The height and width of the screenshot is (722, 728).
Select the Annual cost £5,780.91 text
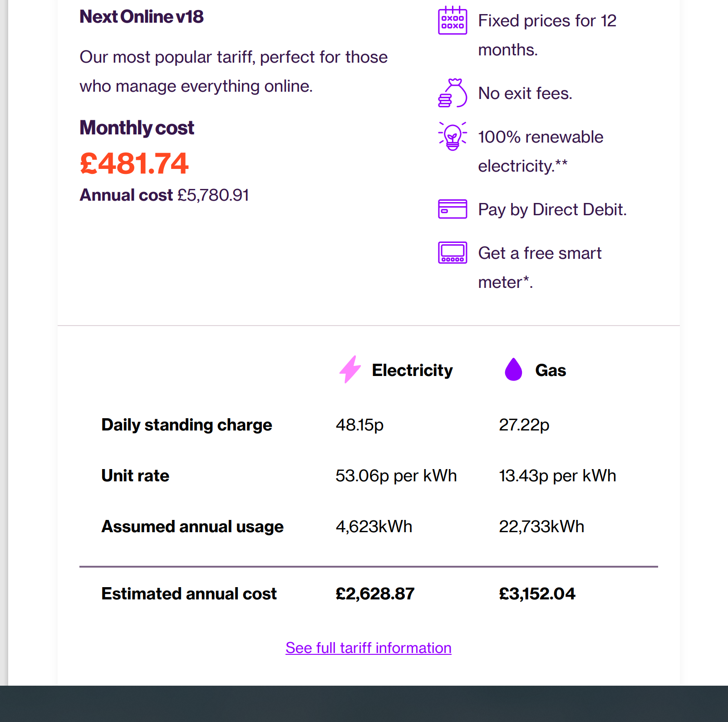click(164, 195)
